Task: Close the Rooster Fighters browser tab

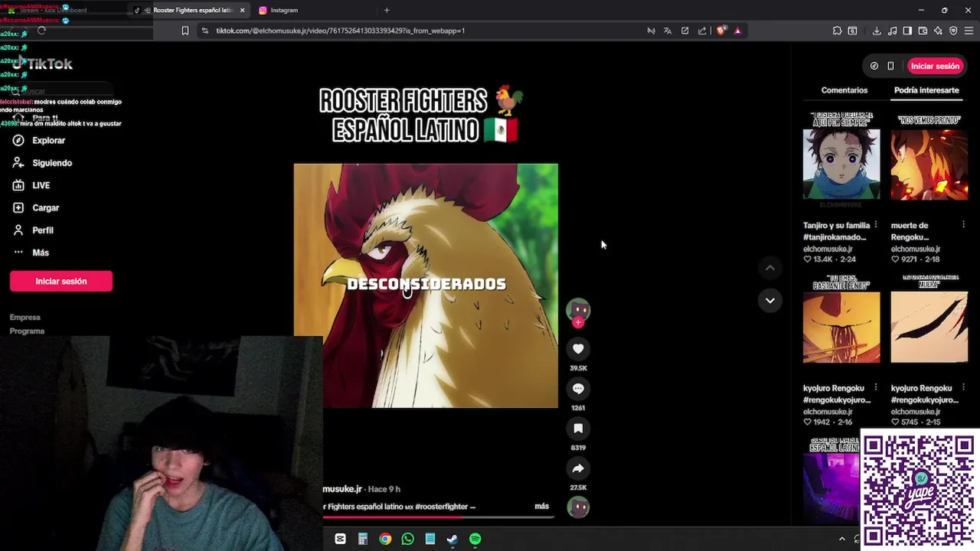Action: 243,10
